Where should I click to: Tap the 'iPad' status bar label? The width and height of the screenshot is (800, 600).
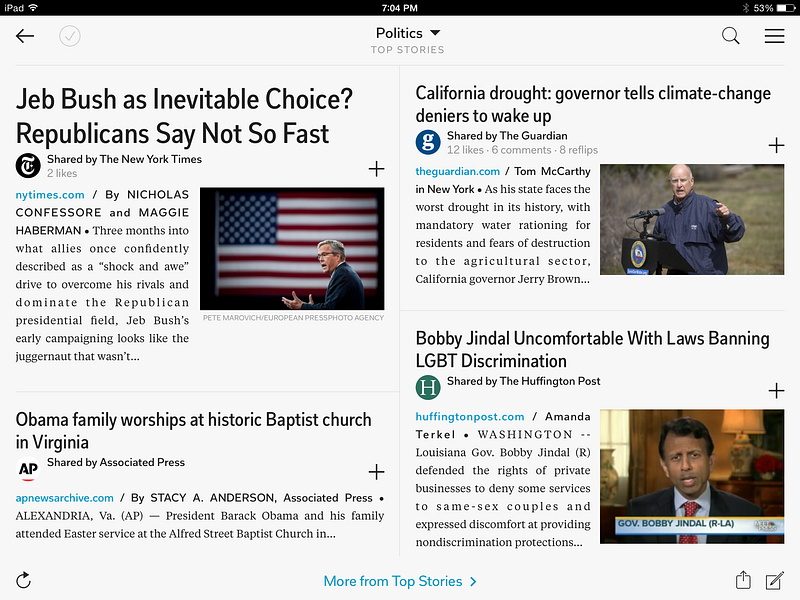(14, 8)
